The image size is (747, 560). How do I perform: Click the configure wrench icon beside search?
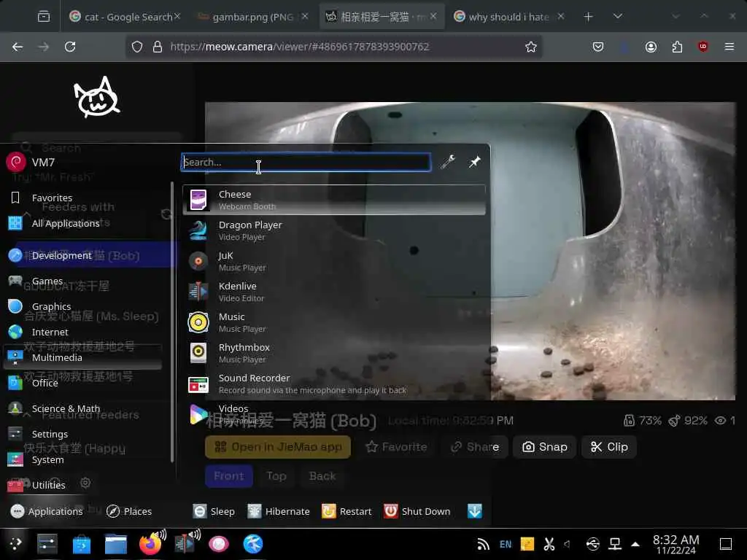[448, 162]
